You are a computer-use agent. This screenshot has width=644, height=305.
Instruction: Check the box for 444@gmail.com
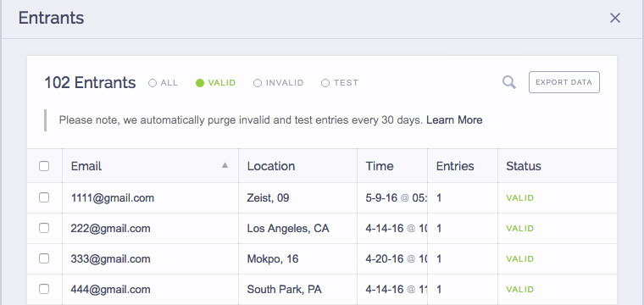[x=44, y=289]
